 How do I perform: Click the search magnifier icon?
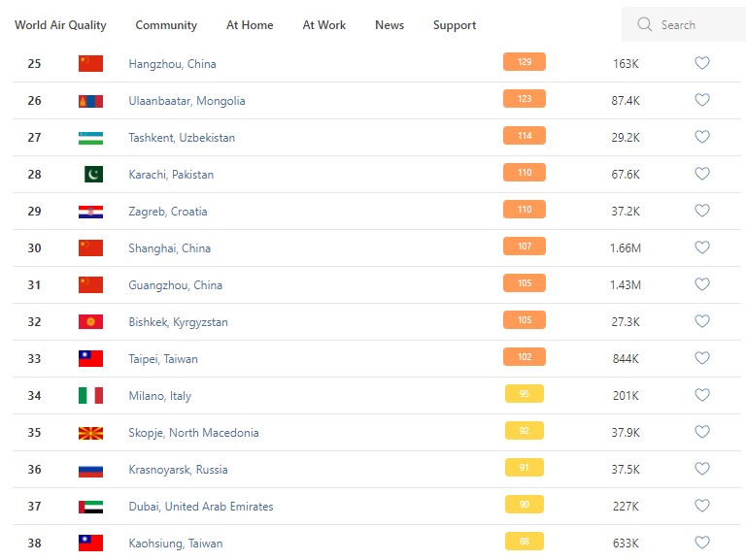pyautogui.click(x=644, y=25)
